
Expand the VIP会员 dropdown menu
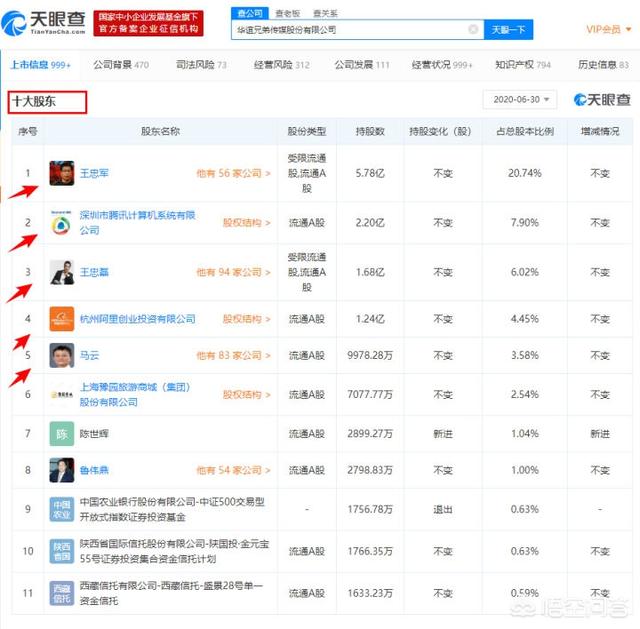pyautogui.click(x=609, y=29)
